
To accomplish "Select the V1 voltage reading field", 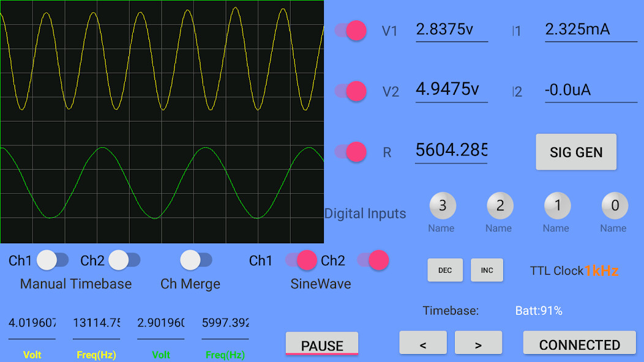I will point(451,30).
